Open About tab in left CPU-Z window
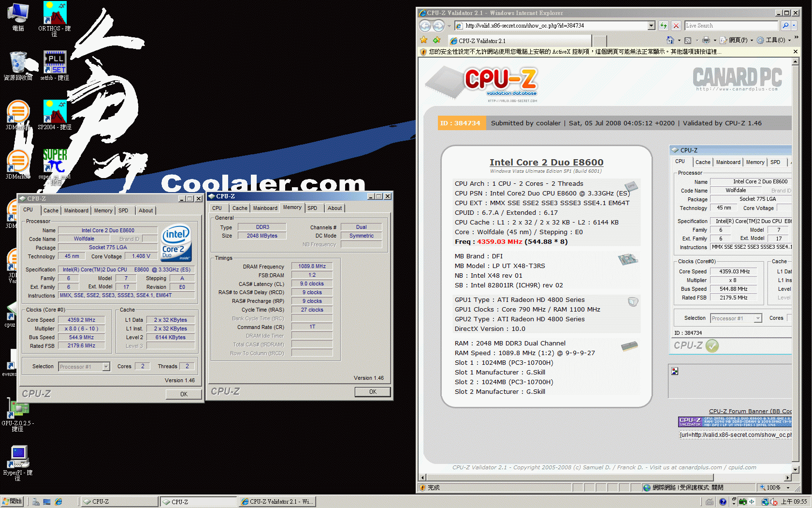 click(146, 210)
